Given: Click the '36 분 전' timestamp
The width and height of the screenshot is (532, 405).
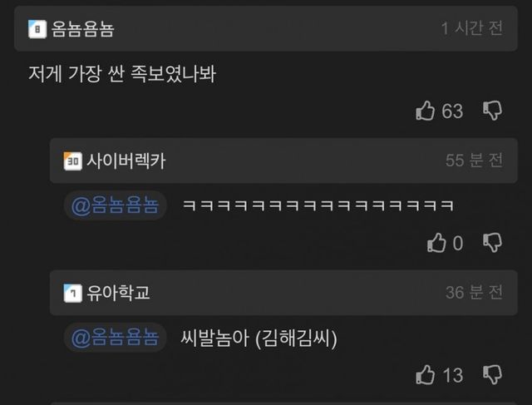Looking at the screenshot, I should point(474,292).
